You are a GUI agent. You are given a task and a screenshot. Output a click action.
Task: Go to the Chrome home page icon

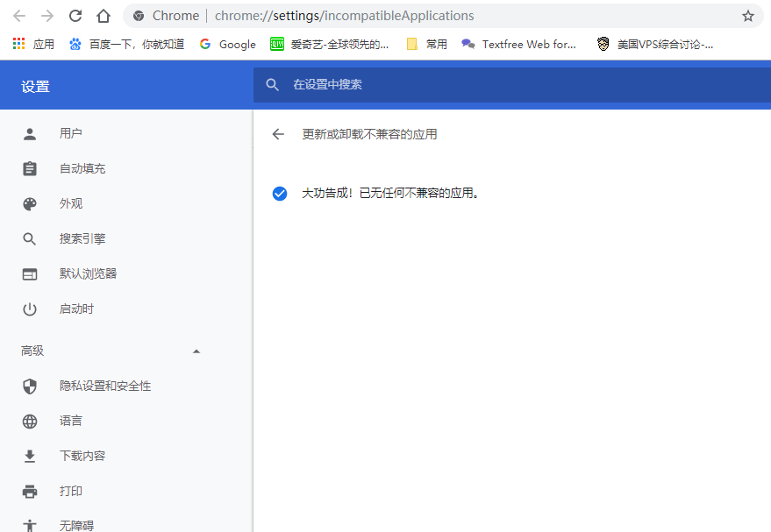pyautogui.click(x=104, y=16)
